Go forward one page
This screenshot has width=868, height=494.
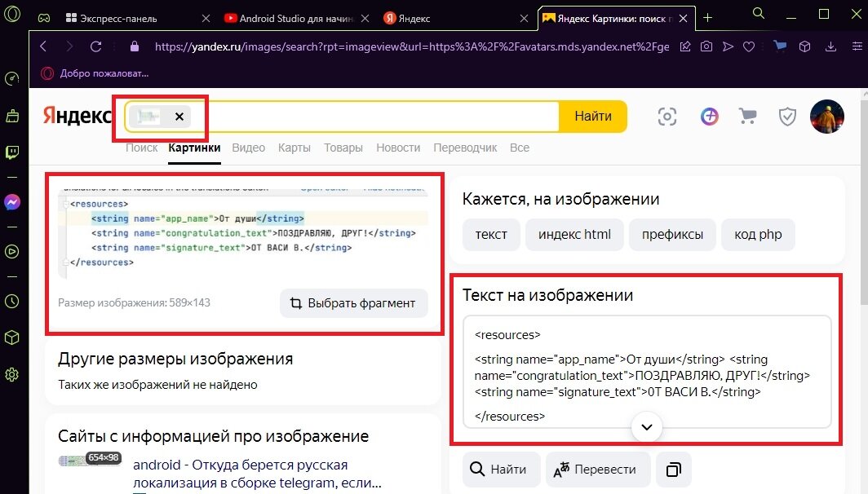pos(69,46)
